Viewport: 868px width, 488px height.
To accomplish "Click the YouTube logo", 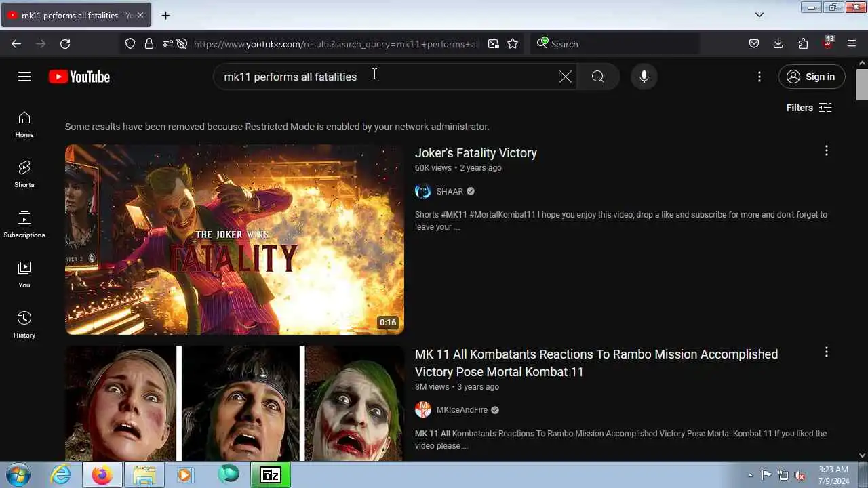I will 79,77.
